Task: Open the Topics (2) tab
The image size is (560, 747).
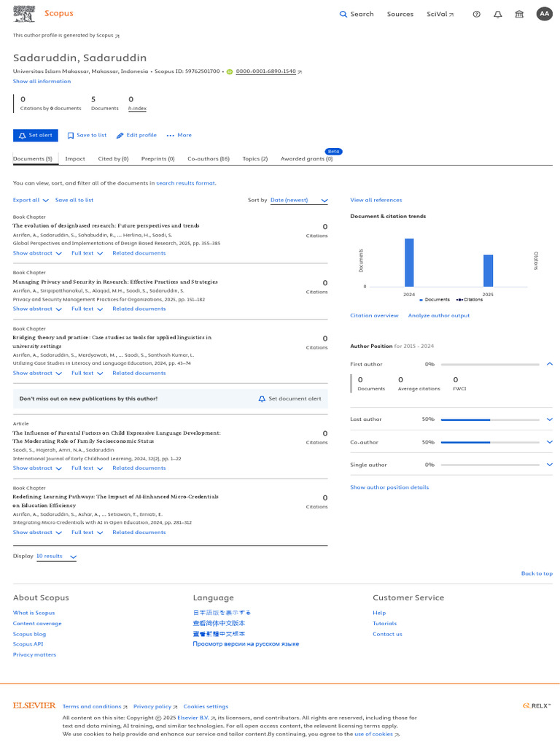Action: point(255,159)
